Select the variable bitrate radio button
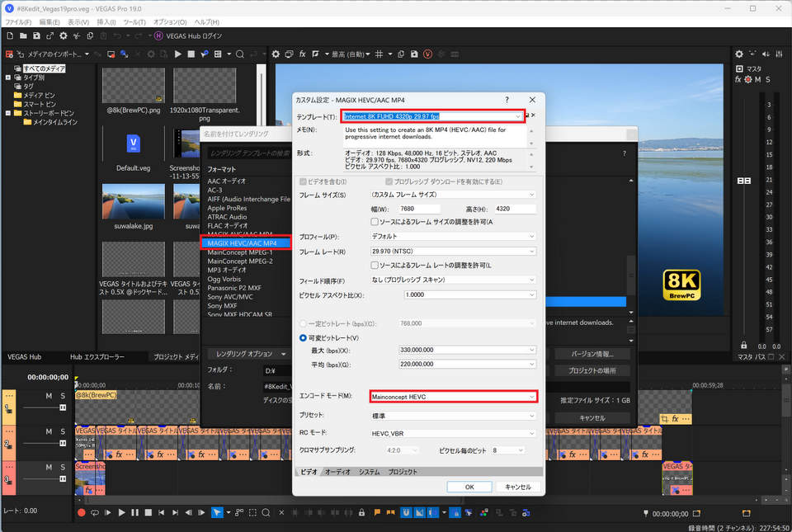Viewport: 792px width, 532px height. click(x=303, y=338)
